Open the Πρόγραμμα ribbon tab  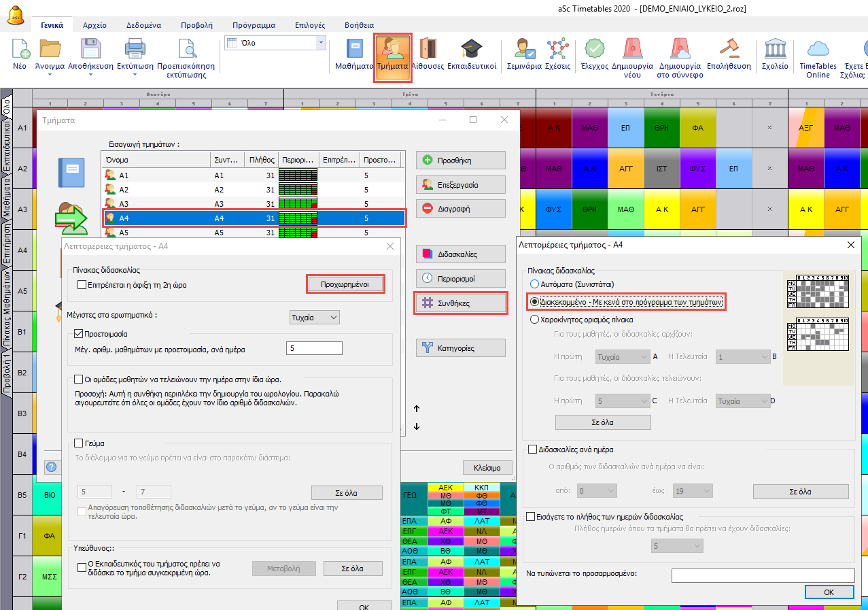[x=254, y=25]
